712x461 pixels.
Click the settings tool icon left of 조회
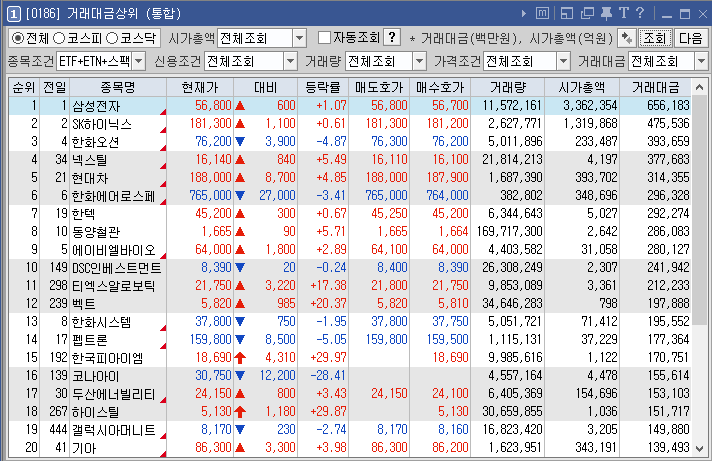[627, 38]
